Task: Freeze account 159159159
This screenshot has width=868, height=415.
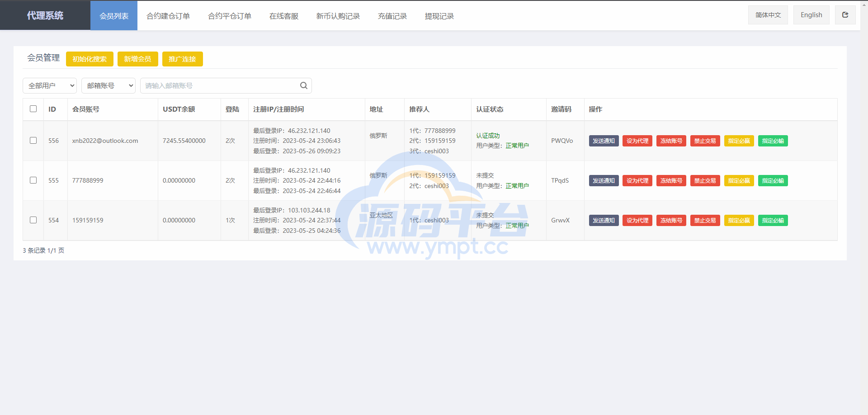Action: tap(671, 220)
